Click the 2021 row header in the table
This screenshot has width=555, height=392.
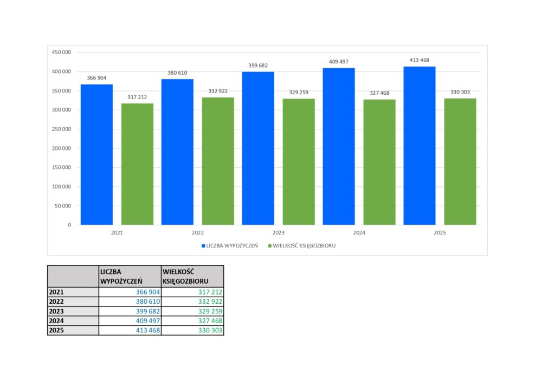tap(73, 292)
